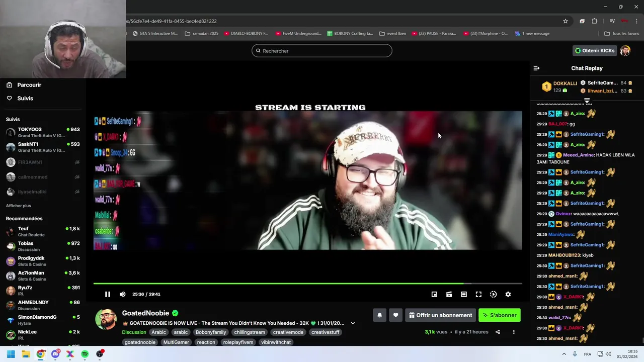
Task: Open the SaskNT1 followed channel
Action: [x=43, y=147]
